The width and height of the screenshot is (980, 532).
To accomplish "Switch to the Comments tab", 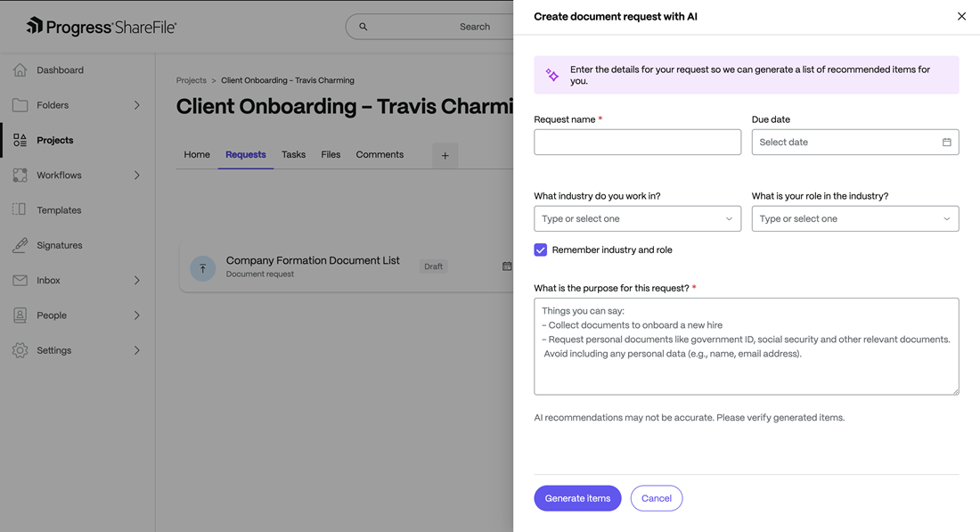I will 380,155.
